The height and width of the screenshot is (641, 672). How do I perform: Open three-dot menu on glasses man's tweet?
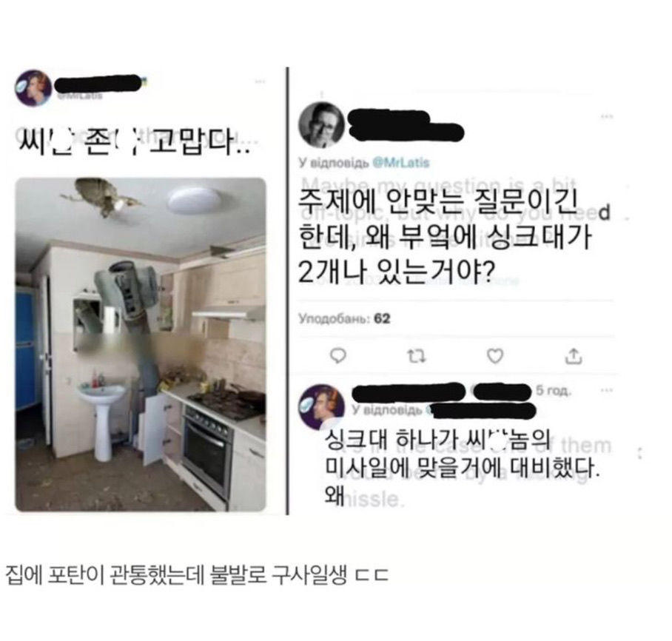point(606,116)
